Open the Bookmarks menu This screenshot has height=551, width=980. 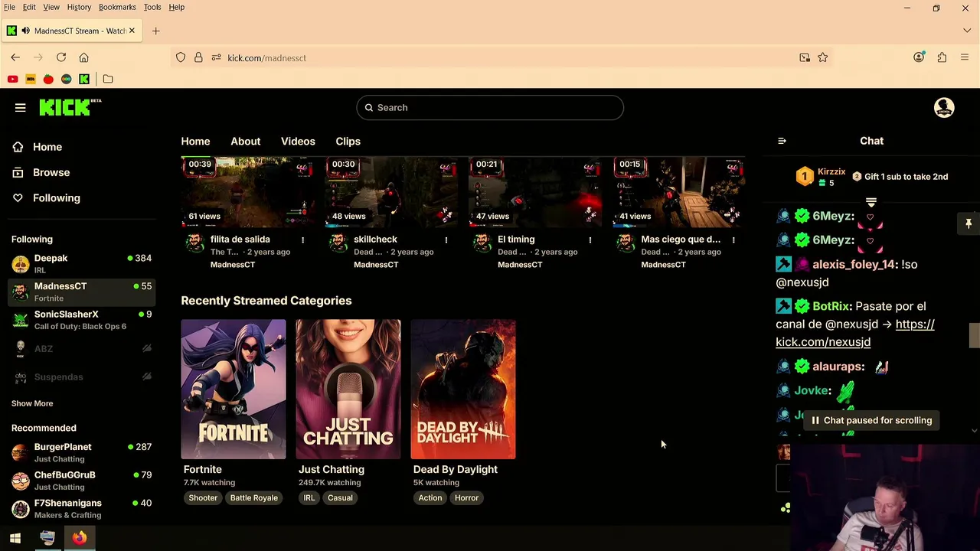tap(117, 7)
